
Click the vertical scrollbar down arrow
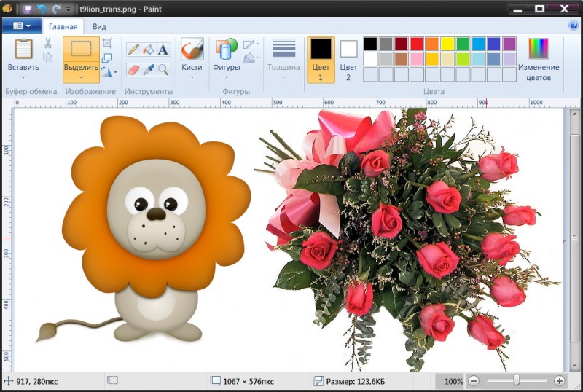575,365
